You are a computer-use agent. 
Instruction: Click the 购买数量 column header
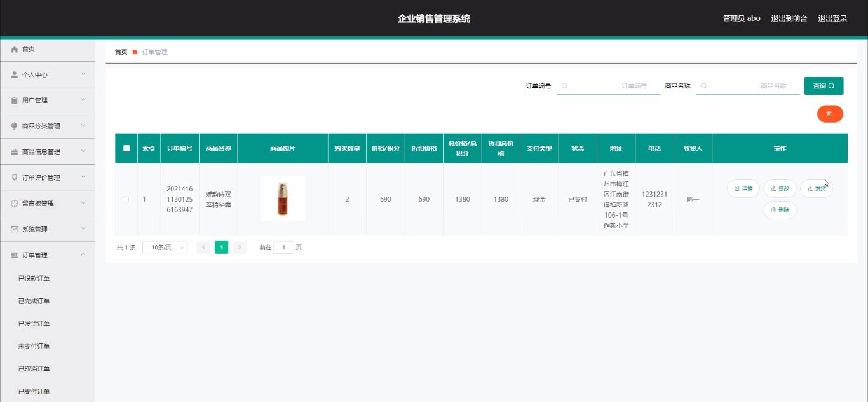click(x=347, y=148)
